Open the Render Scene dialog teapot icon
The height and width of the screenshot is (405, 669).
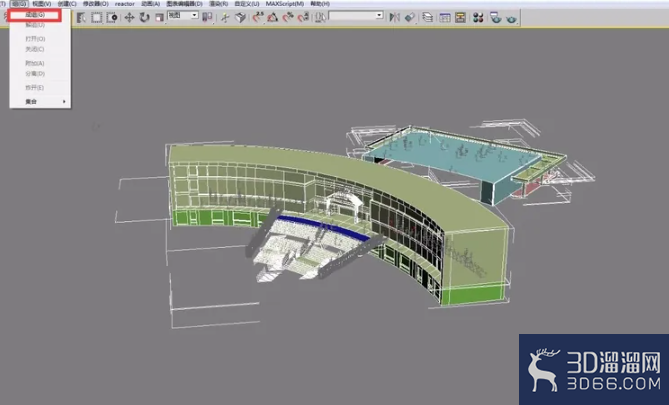(495, 17)
